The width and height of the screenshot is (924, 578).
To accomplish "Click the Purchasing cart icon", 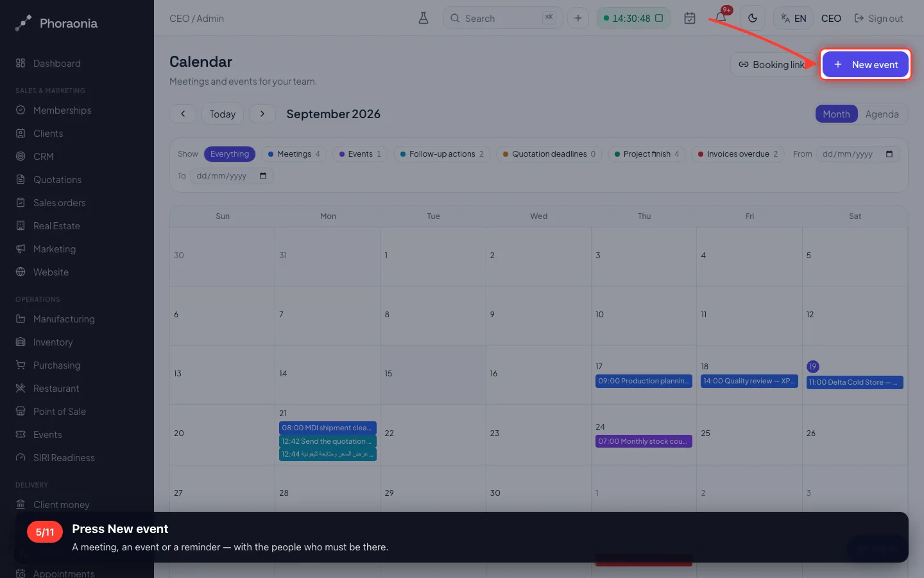I will (21, 365).
